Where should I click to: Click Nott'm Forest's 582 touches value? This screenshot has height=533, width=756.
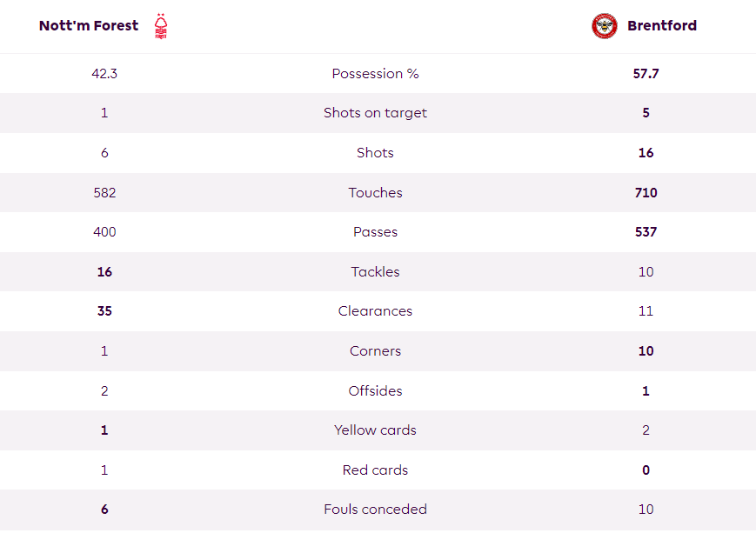click(x=104, y=193)
